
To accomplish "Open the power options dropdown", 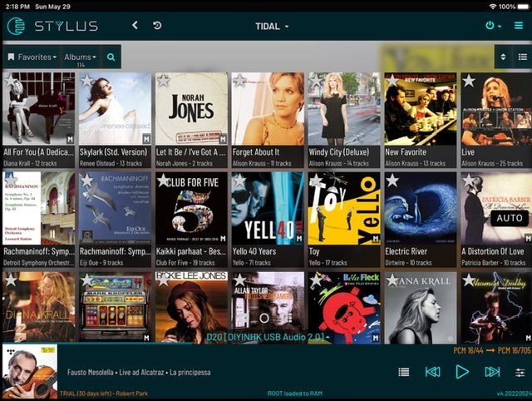I will click(493, 26).
